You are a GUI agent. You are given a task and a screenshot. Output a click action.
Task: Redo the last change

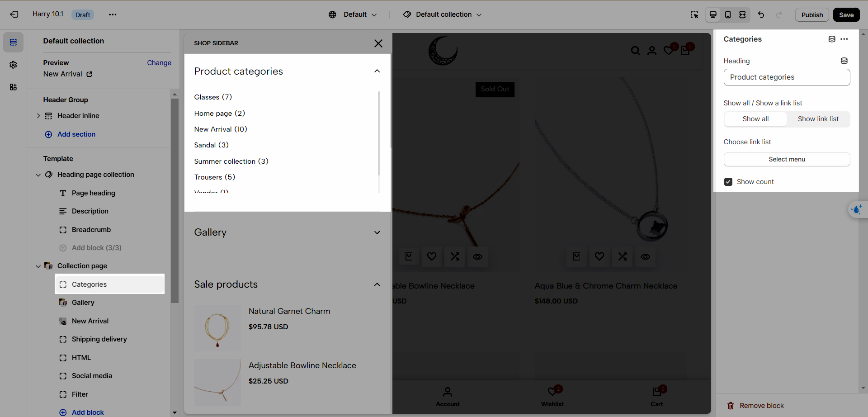[779, 14]
